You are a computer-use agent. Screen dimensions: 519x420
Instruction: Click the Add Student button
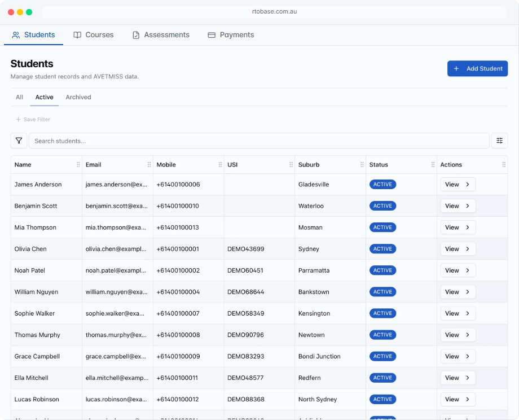(x=477, y=68)
